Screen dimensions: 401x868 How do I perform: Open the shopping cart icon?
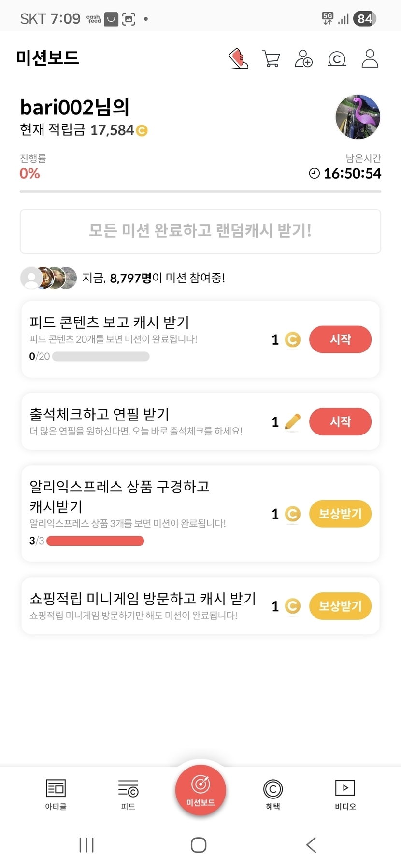pos(271,59)
